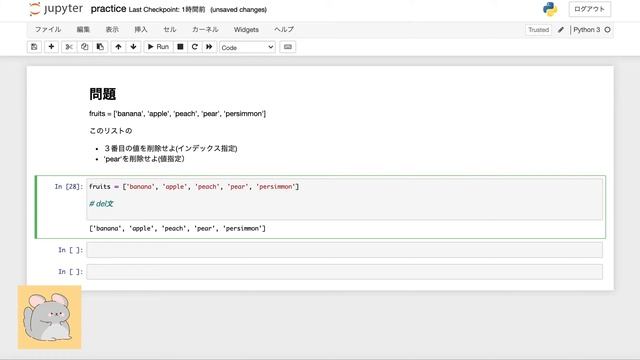This screenshot has width=640, height=360.
Task: Click the Python 3 kernel name
Action: pyautogui.click(x=587, y=30)
